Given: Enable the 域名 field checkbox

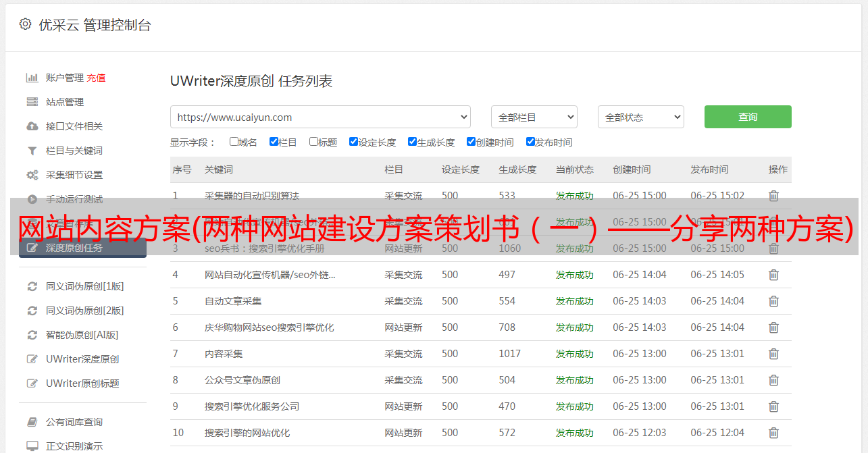Looking at the screenshot, I should [x=234, y=142].
